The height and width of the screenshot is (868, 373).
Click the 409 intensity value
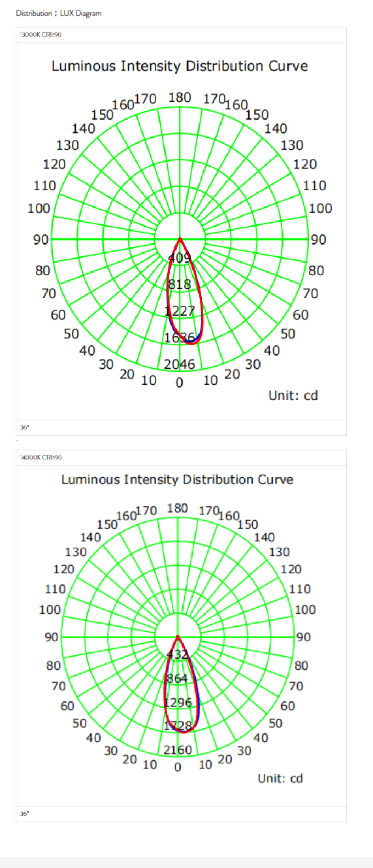181,258
